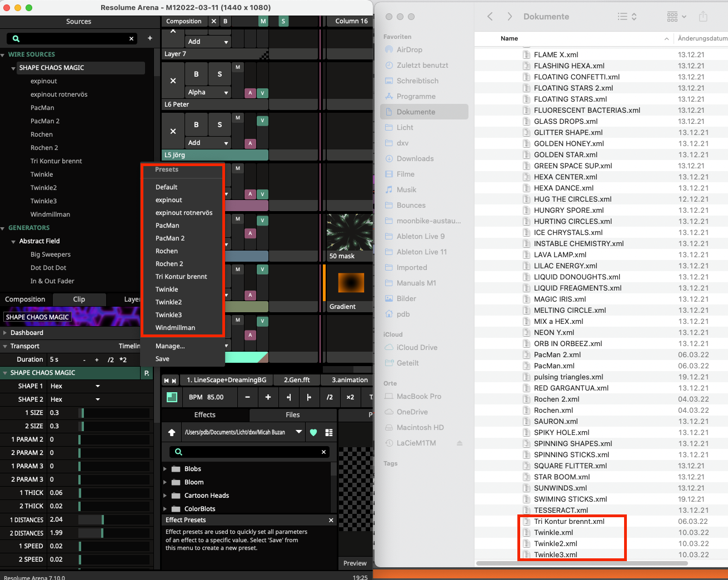
Task: Collapse the SHAPE CHAOS MAGIC sources tree
Action: [13, 68]
